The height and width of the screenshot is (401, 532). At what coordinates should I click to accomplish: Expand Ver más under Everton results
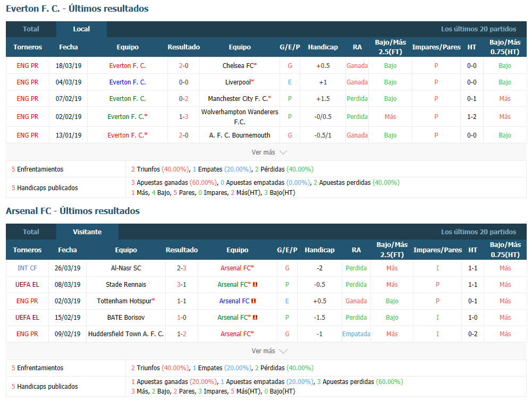tap(269, 152)
